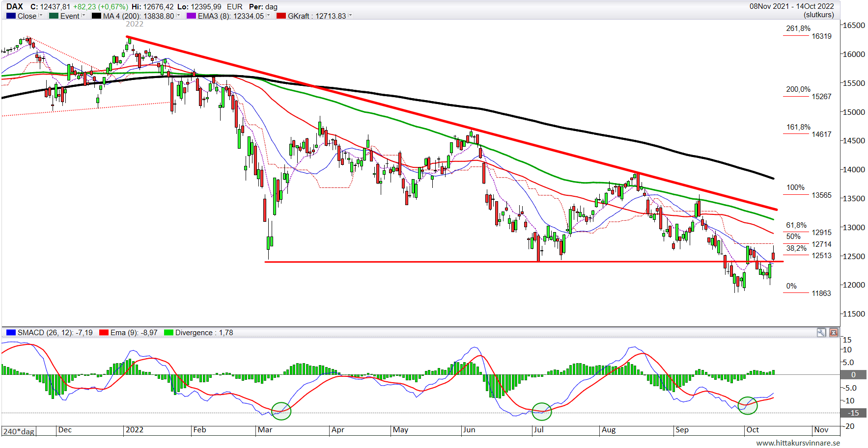Click the Feb month marker on timeline
The image size is (868, 448).
tap(199, 430)
